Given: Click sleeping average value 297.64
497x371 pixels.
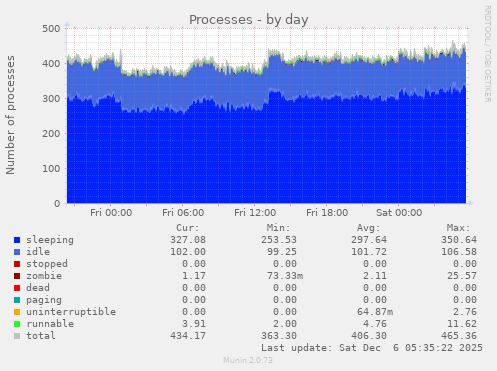Looking at the screenshot, I should click(369, 240).
